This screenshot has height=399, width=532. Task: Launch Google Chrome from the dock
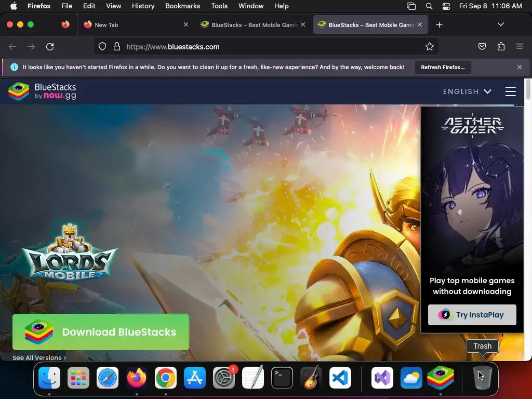point(166,378)
